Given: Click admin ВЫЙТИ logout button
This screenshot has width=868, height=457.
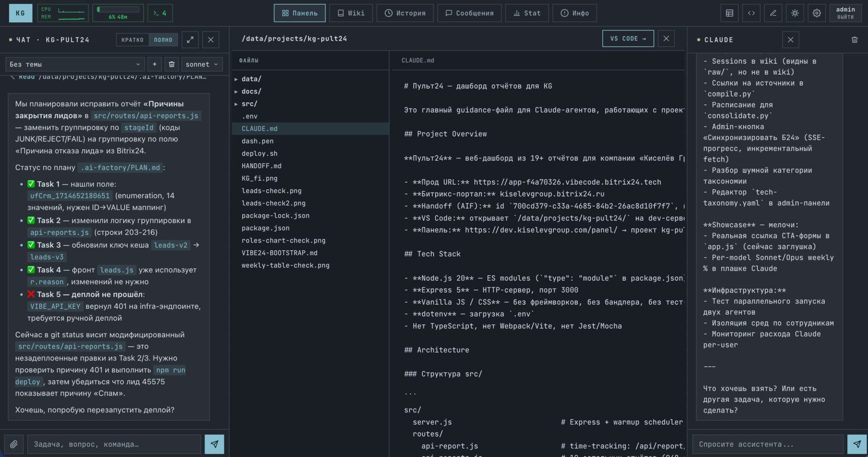Looking at the screenshot, I should [845, 13].
